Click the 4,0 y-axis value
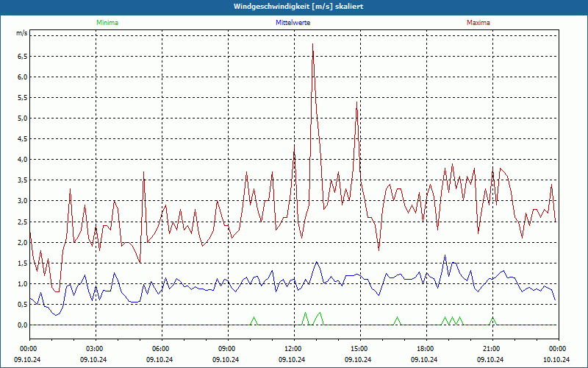Image resolution: width=588 pixels, height=368 pixels. click(x=23, y=160)
